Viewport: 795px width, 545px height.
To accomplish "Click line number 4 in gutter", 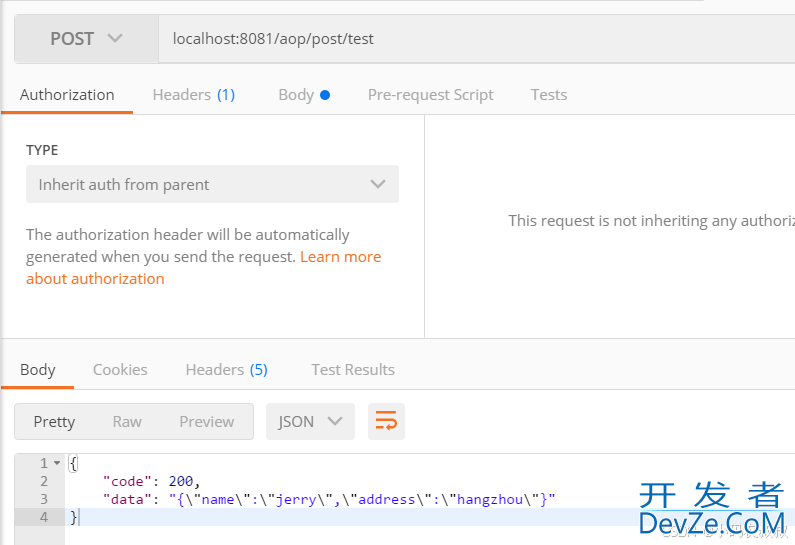I will point(44,517).
